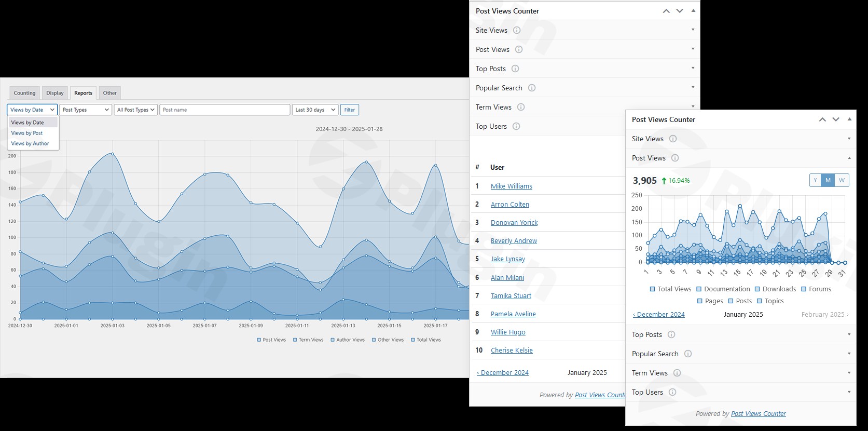
Task: Click the Post name input field
Action: [x=225, y=110]
